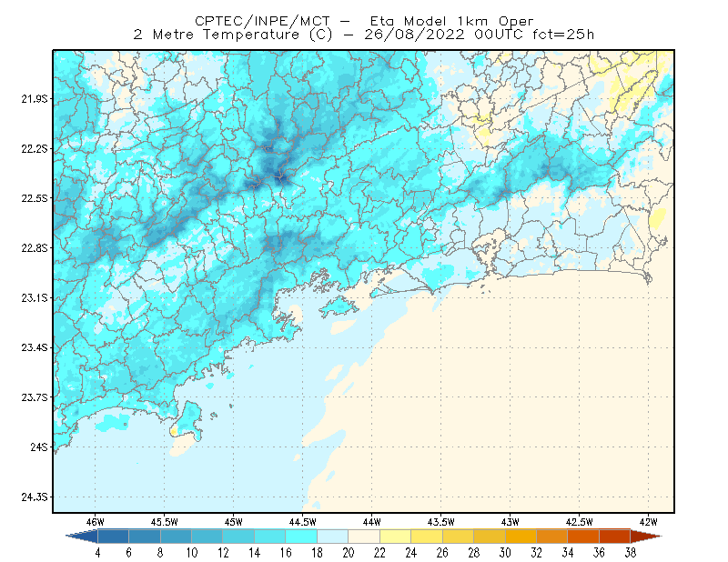This screenshot has width=728, height=562.
Task: Click the 46W longitude axis label
Action: pyautogui.click(x=96, y=522)
